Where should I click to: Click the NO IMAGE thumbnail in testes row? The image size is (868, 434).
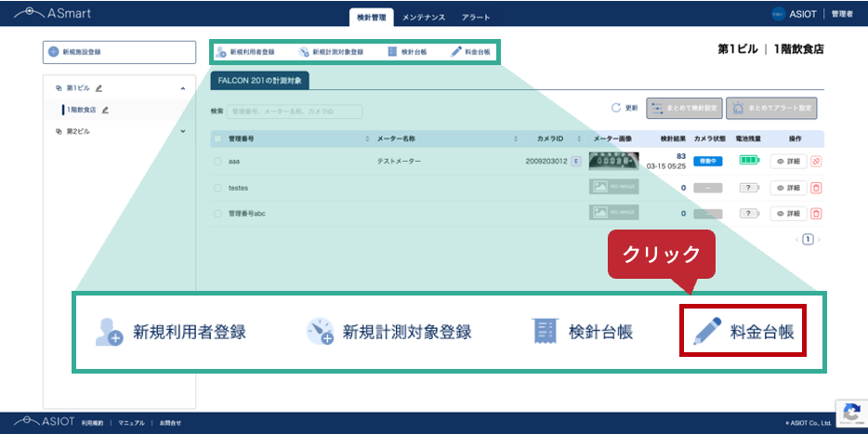614,187
